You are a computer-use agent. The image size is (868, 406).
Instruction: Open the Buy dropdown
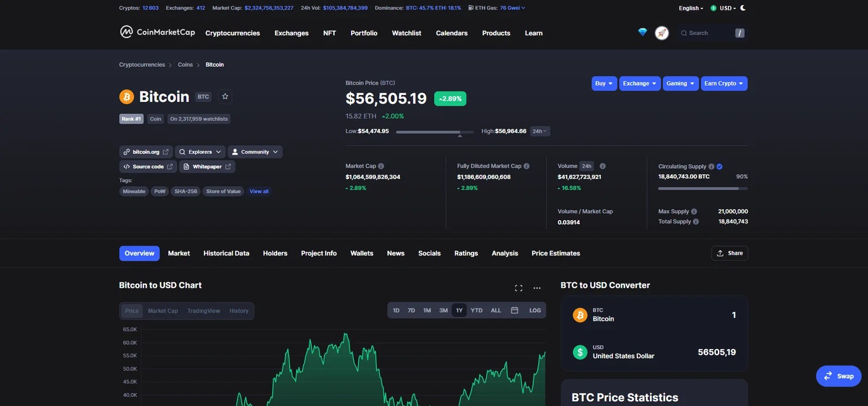pyautogui.click(x=604, y=83)
